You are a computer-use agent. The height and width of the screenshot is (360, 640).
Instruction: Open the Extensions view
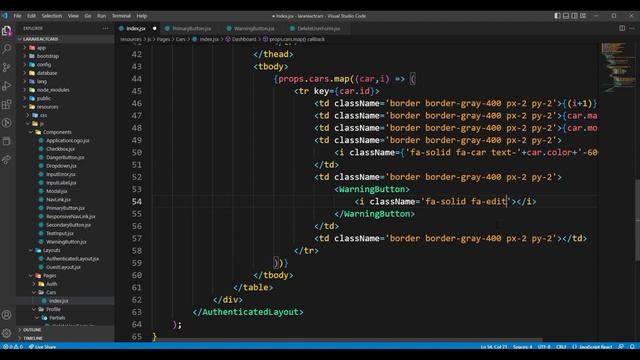click(x=7, y=104)
